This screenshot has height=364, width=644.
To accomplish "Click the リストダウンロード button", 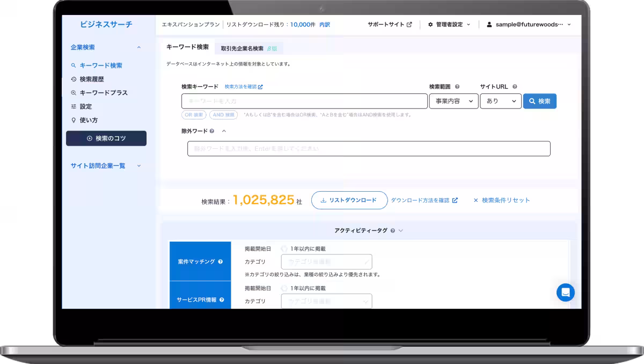I will (x=349, y=200).
